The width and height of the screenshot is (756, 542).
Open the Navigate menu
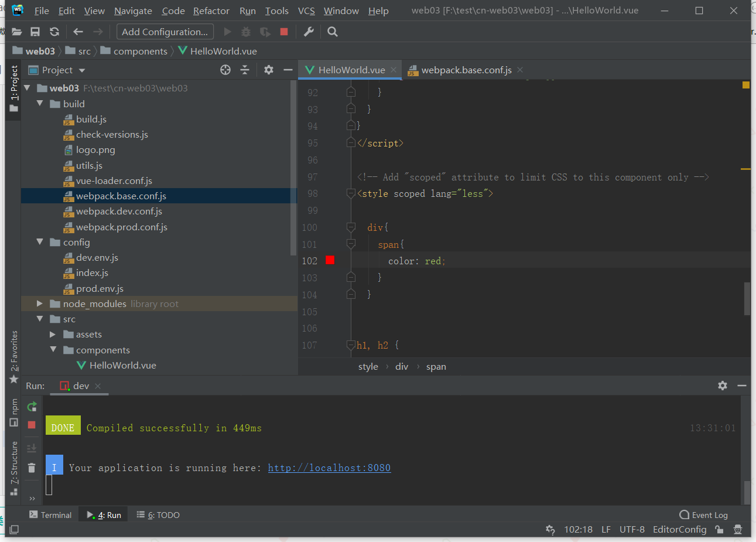tap(133, 11)
